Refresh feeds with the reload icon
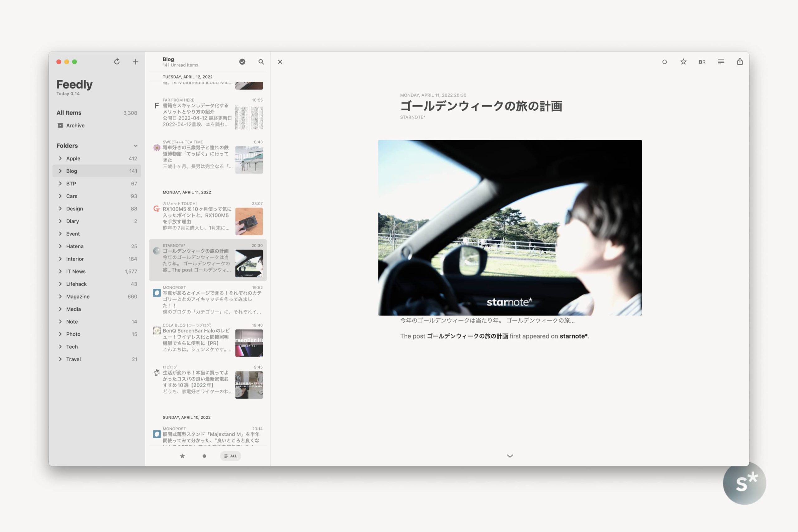 tap(117, 61)
